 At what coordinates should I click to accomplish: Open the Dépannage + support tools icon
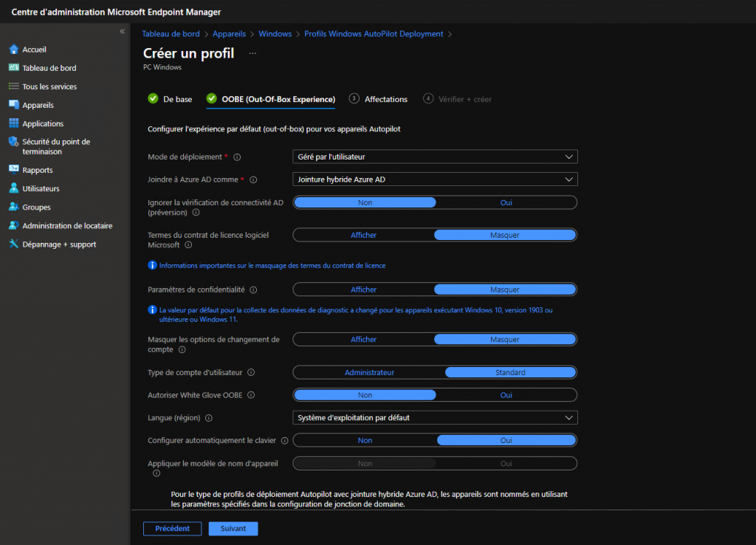coord(14,244)
